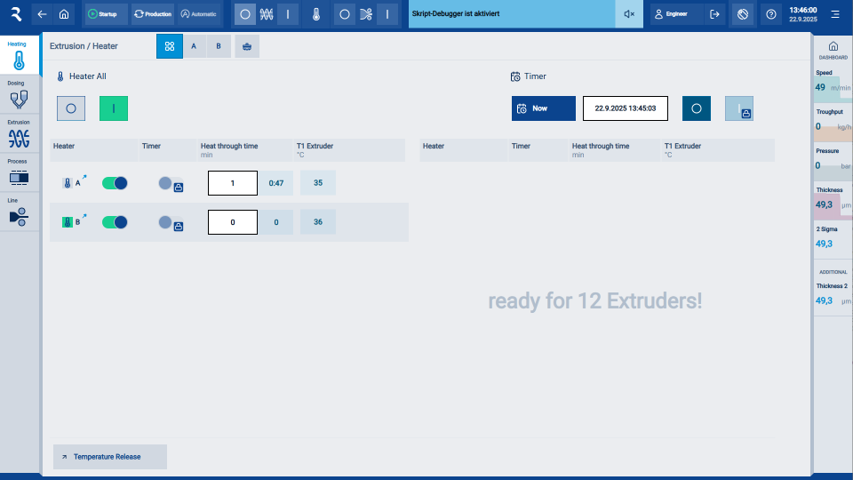
Task: Click the Temperature Release button
Action: click(x=110, y=457)
